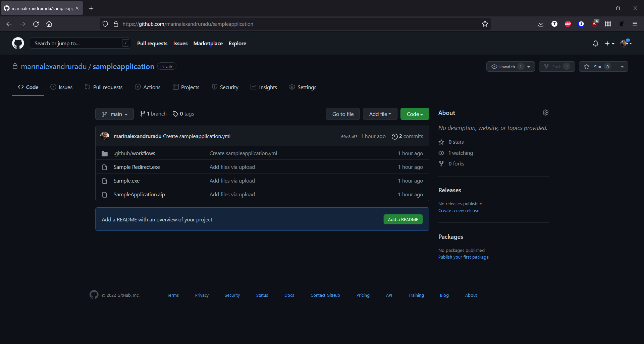Click Go to file button
The width and height of the screenshot is (644, 344).
click(x=343, y=114)
